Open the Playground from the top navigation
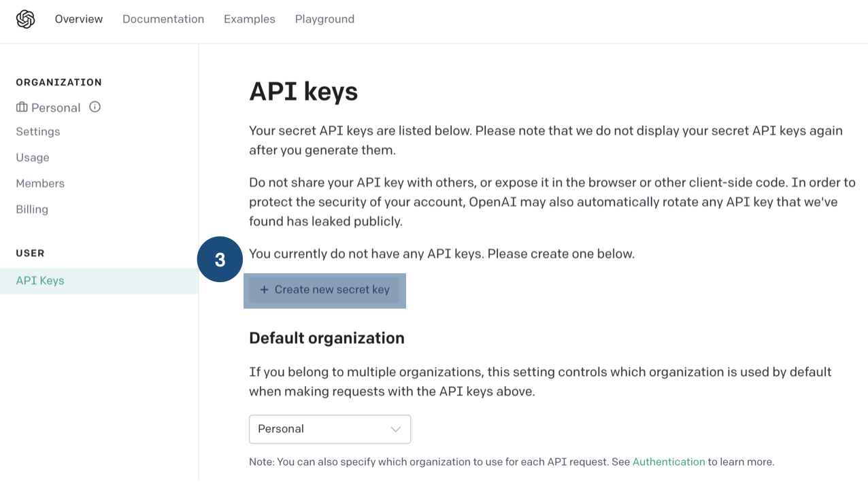 click(x=324, y=19)
